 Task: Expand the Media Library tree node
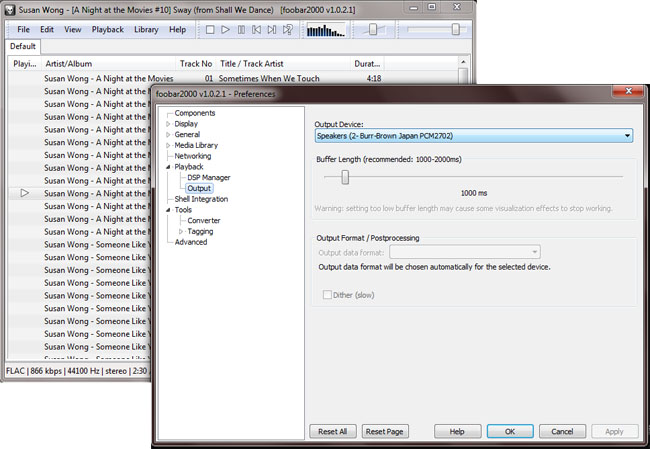168,146
